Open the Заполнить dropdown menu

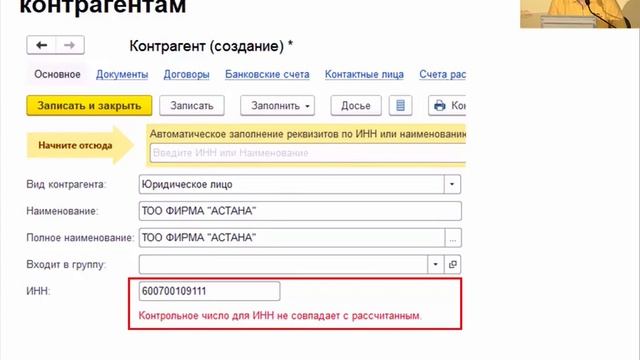point(278,106)
